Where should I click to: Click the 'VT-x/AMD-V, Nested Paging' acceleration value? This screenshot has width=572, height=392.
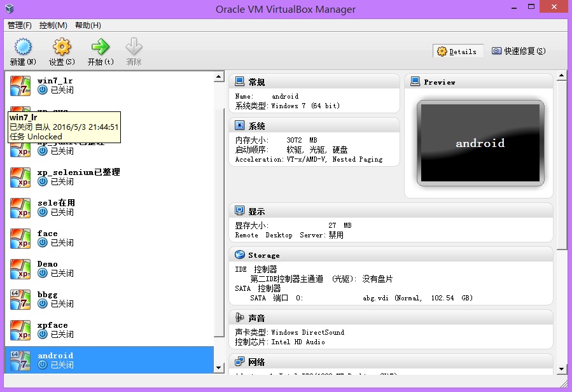tap(335, 160)
